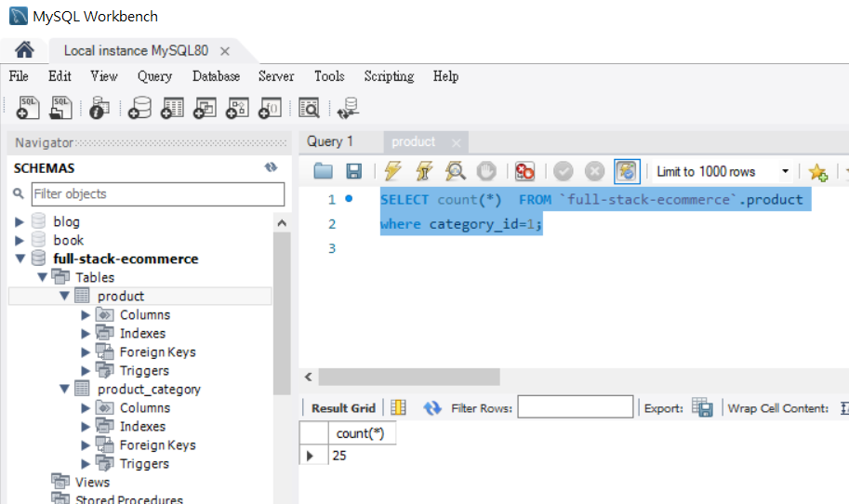
Task: Create a new table
Action: click(x=172, y=107)
